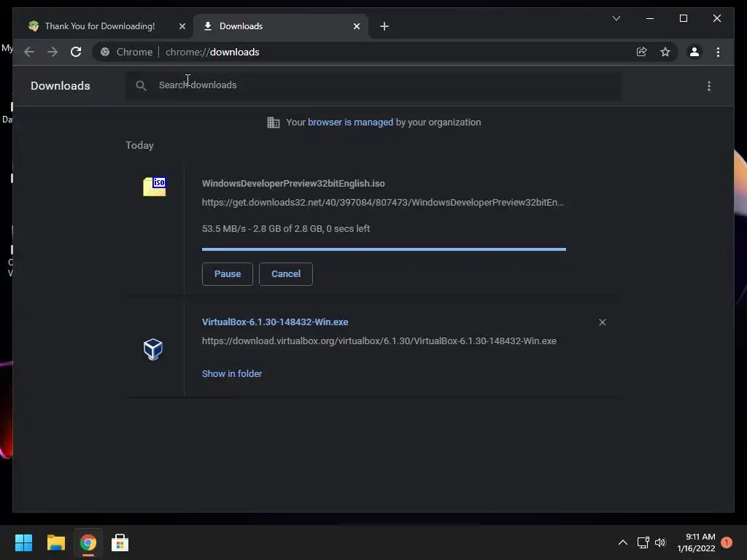Click the search magnifier icon

(x=141, y=85)
